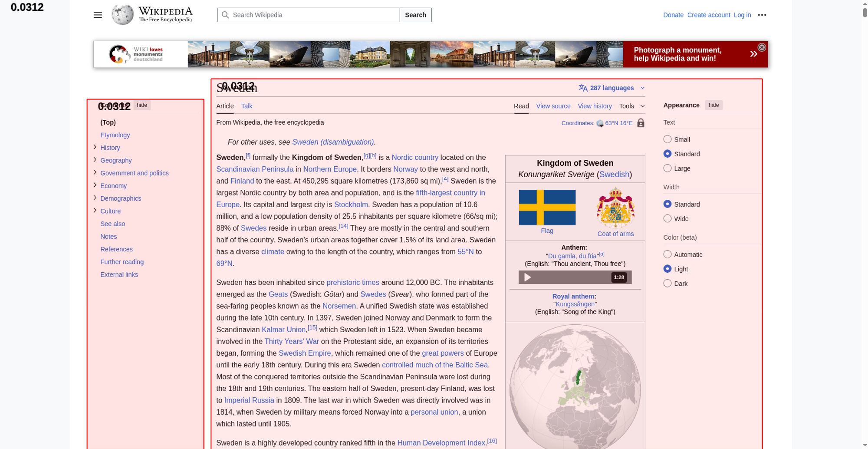
Task: Expand the Economy section in contents
Action: pos(95,185)
